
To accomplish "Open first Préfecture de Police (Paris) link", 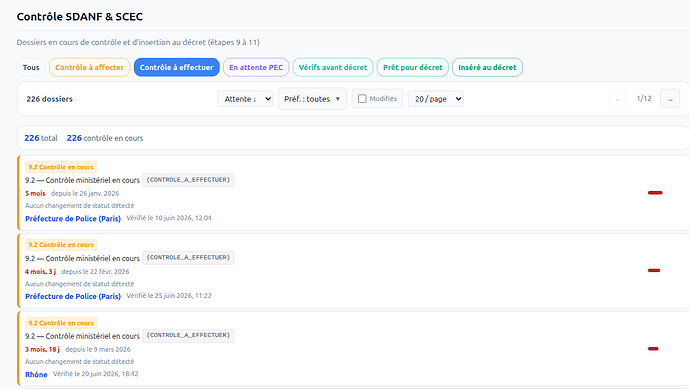I will (73, 218).
